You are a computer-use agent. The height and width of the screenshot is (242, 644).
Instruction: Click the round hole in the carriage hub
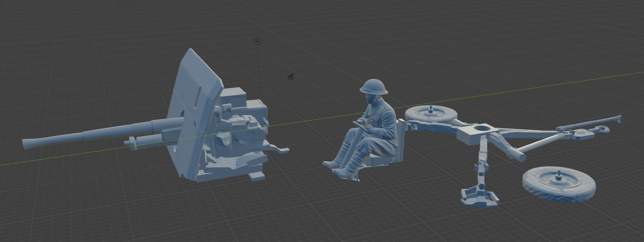coord(482,127)
